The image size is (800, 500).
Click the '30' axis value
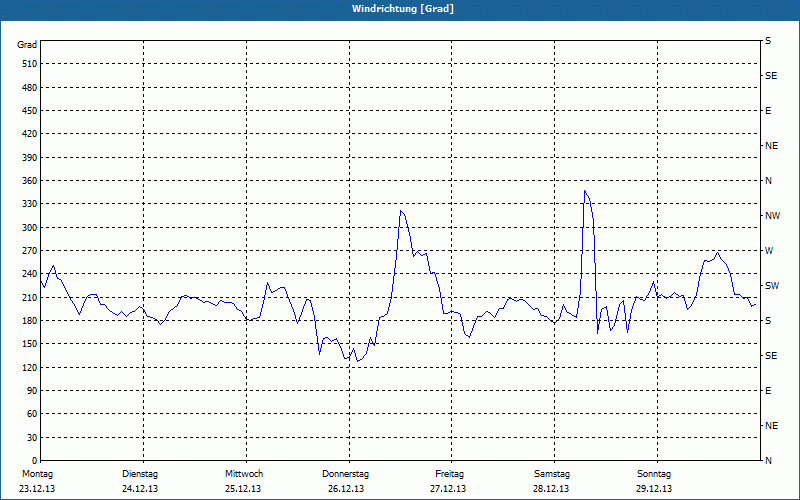32,437
